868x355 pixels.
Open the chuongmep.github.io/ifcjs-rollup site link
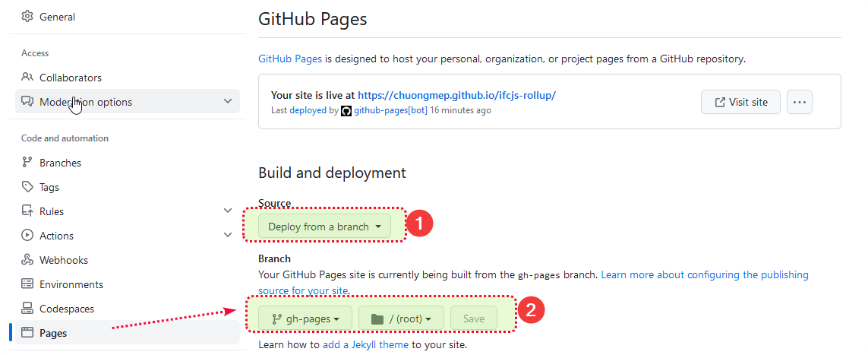pos(456,96)
